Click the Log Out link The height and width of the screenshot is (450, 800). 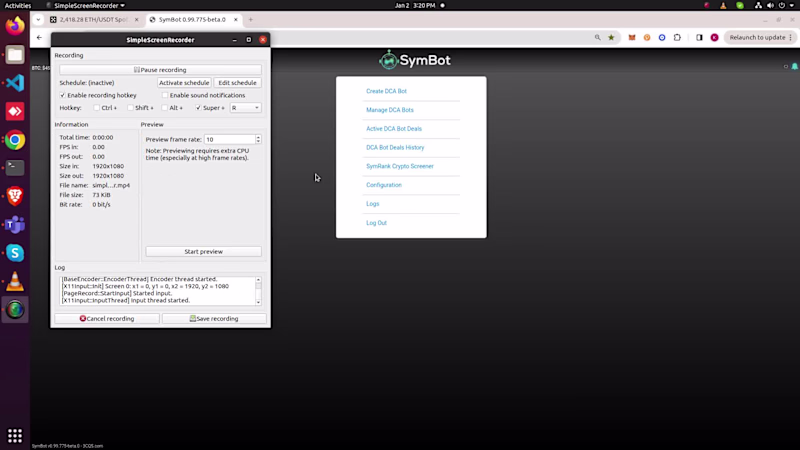point(376,223)
